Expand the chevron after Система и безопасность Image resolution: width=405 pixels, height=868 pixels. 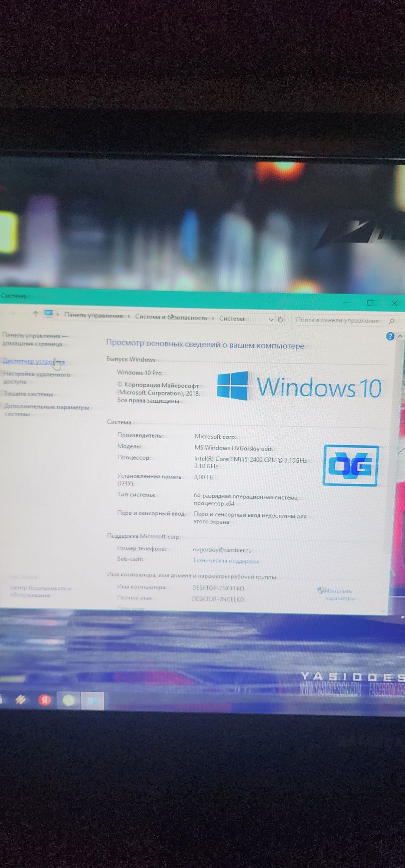pos(213,318)
